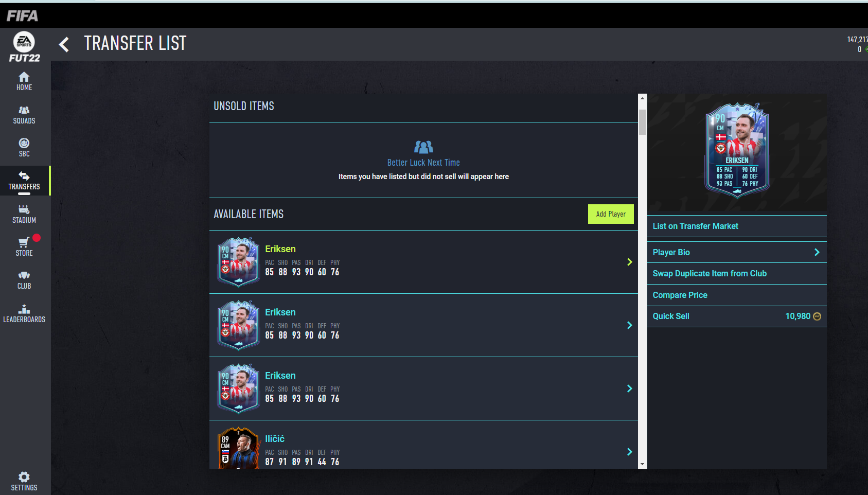Choose List on Transfer Market

(x=737, y=226)
